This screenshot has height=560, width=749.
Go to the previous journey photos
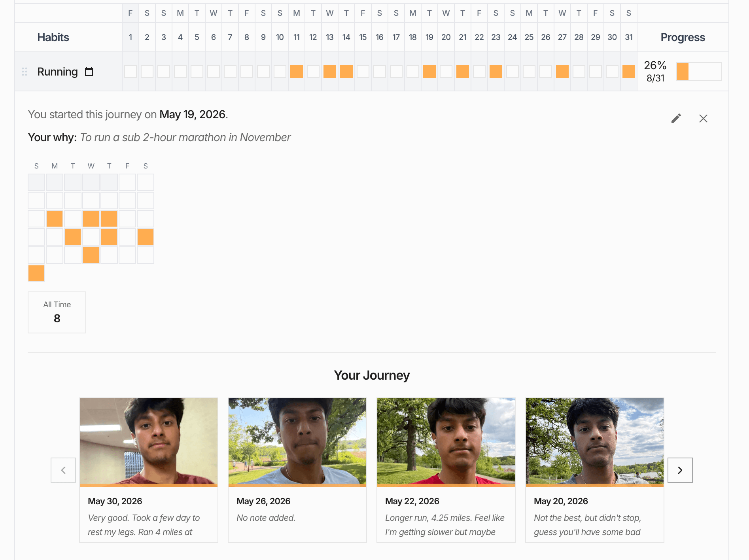pyautogui.click(x=63, y=470)
